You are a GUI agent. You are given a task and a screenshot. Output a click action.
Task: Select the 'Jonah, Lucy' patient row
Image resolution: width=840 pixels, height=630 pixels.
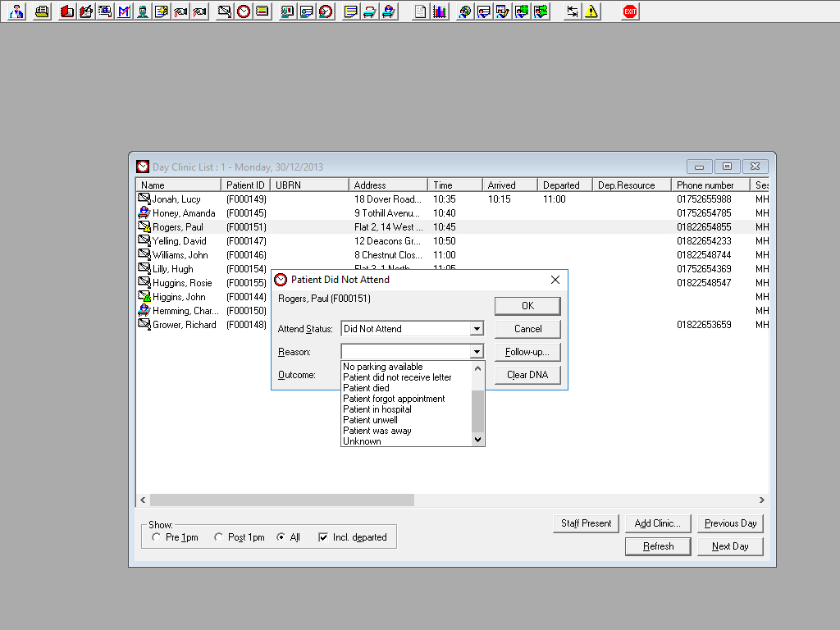[453, 199]
